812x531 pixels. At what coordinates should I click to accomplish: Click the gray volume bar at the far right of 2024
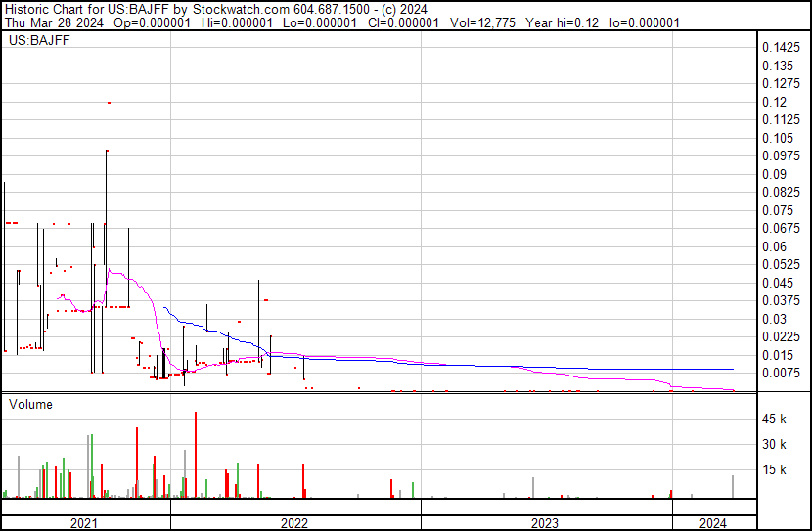pyautogui.click(x=733, y=486)
